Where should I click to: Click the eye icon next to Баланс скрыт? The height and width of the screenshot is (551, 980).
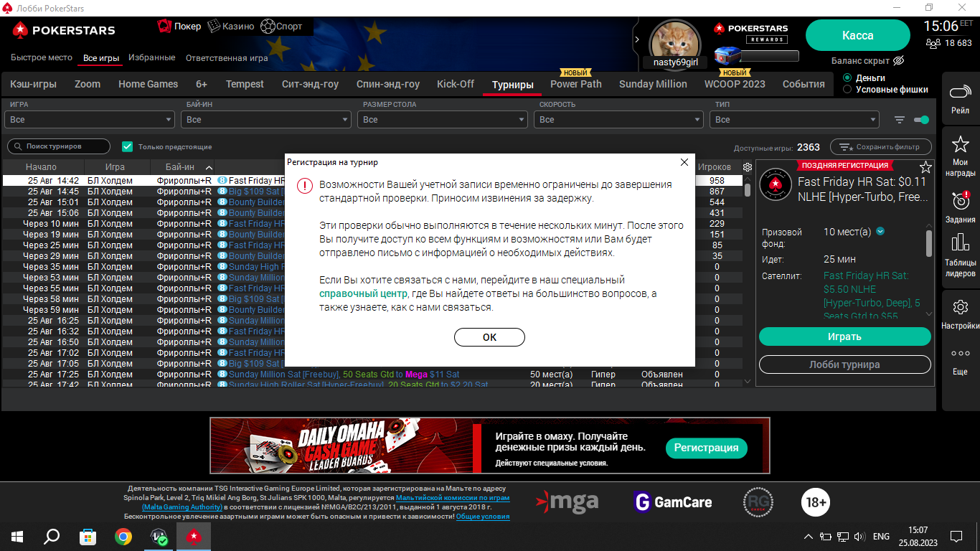point(898,61)
